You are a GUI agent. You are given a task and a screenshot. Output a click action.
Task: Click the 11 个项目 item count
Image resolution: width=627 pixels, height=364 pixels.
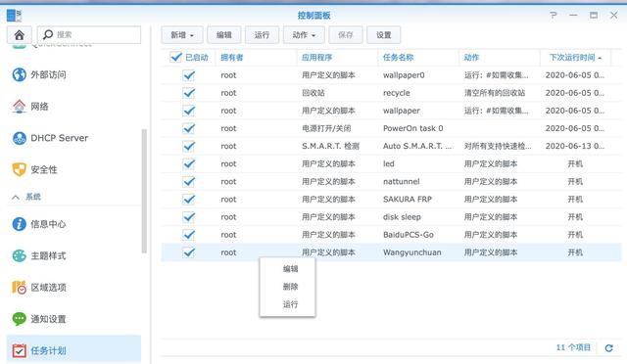coord(573,347)
